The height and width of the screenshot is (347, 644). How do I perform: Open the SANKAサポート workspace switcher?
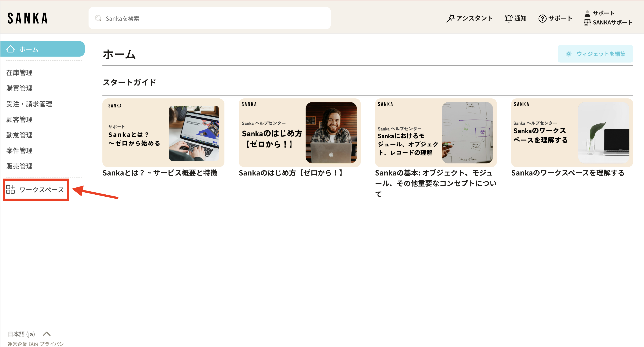(612, 22)
